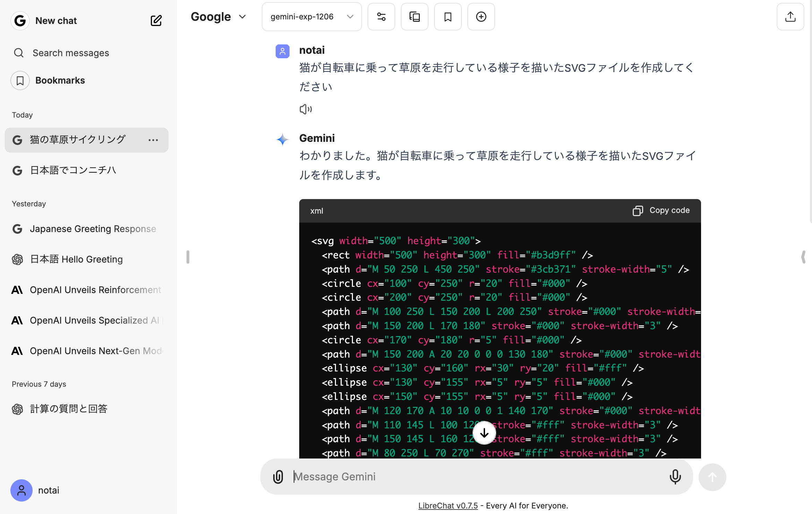The width and height of the screenshot is (812, 514).
Task: Activate the microphone voice input
Action: tap(675, 477)
